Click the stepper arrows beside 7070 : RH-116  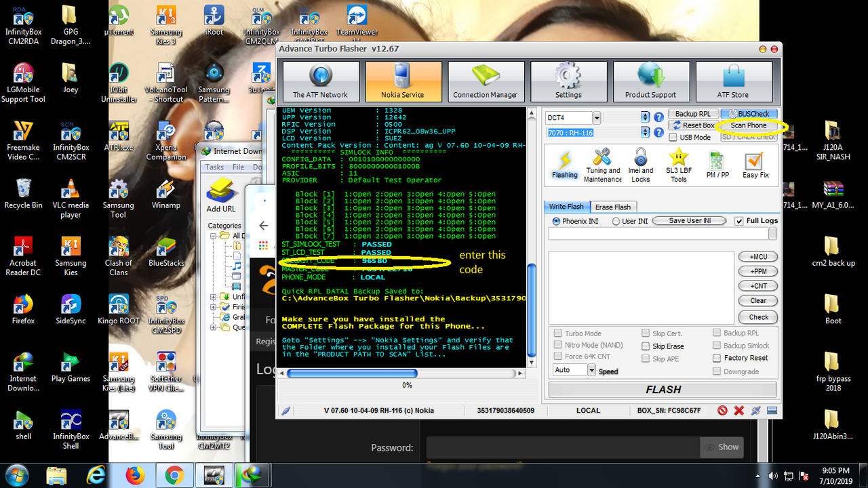(x=646, y=133)
